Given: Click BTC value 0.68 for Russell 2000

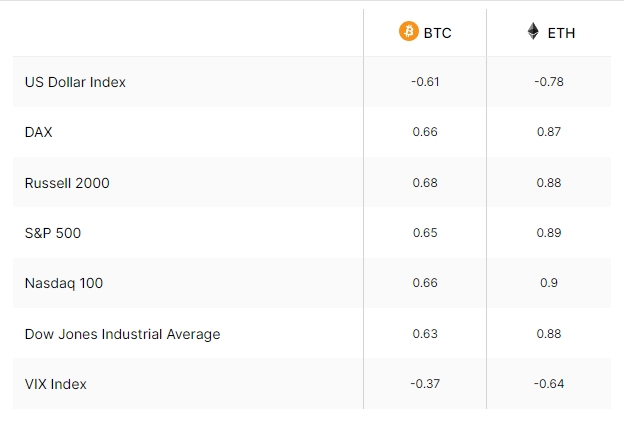Looking at the screenshot, I should 425,183.
